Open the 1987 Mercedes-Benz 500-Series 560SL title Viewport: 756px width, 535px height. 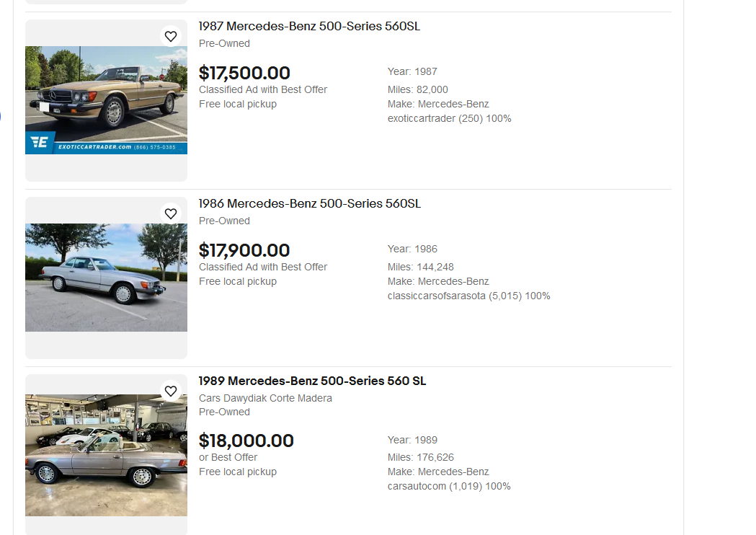click(x=309, y=27)
